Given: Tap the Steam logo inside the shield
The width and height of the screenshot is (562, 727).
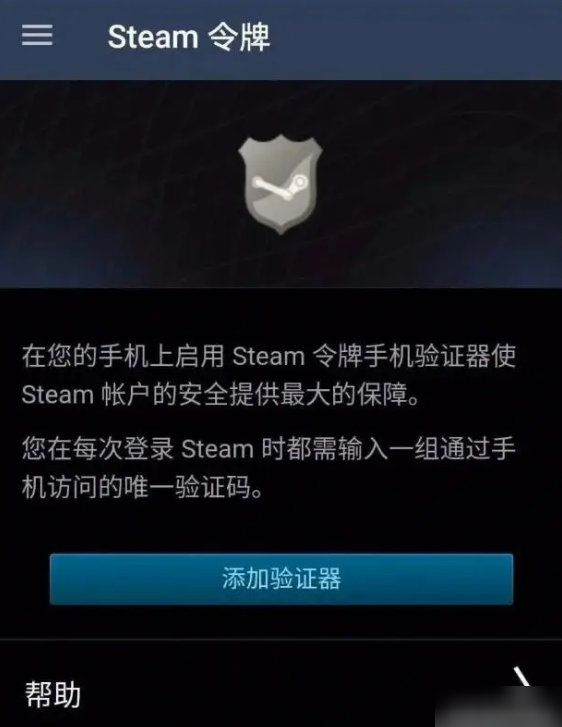Looking at the screenshot, I should click(280, 186).
